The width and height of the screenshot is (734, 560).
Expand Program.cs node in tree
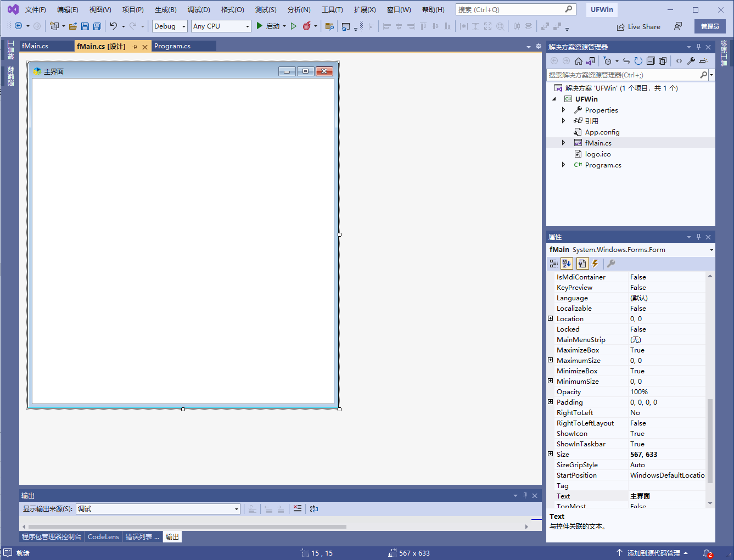pyautogui.click(x=563, y=165)
